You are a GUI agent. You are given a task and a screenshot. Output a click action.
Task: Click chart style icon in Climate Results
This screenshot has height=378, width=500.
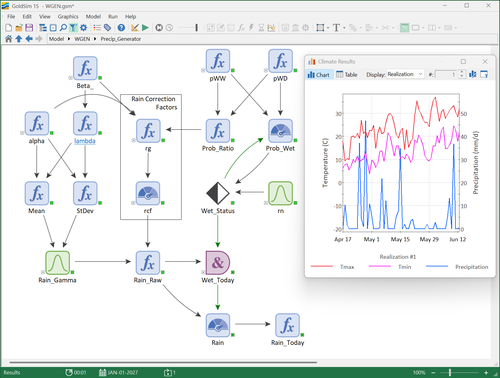(x=473, y=74)
